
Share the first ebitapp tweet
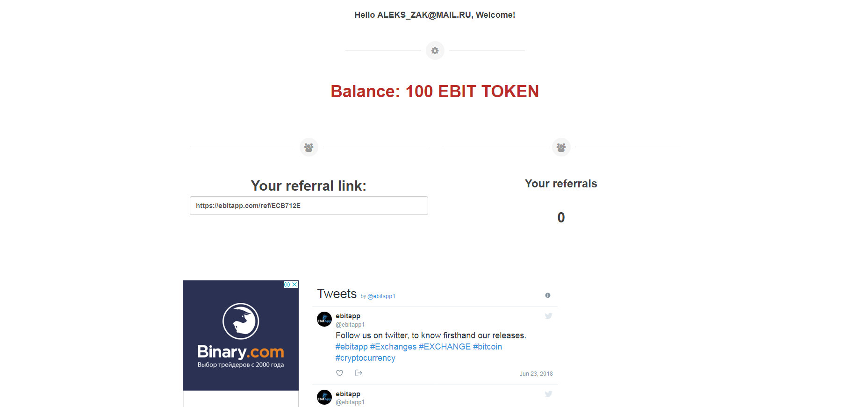(x=359, y=373)
